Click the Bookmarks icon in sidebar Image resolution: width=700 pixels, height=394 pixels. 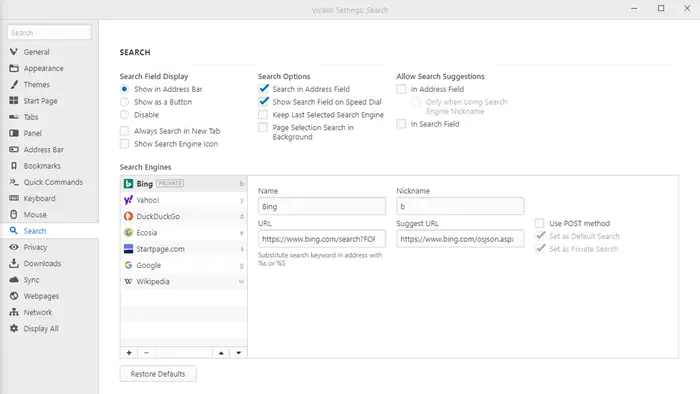(14, 166)
